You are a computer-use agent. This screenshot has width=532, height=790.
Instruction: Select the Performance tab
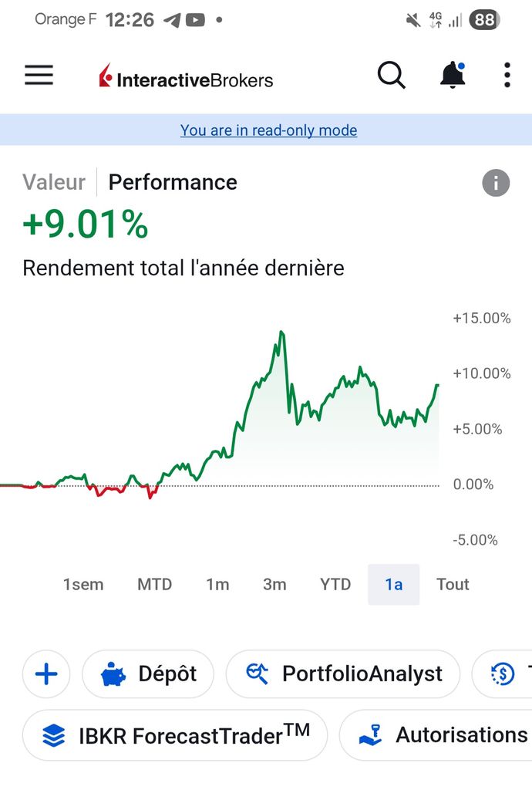(173, 182)
